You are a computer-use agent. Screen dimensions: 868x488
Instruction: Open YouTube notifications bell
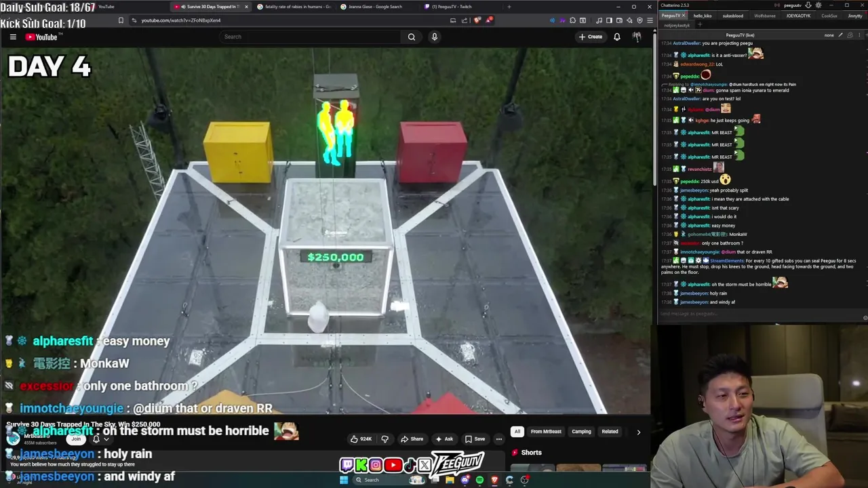pyautogui.click(x=617, y=37)
